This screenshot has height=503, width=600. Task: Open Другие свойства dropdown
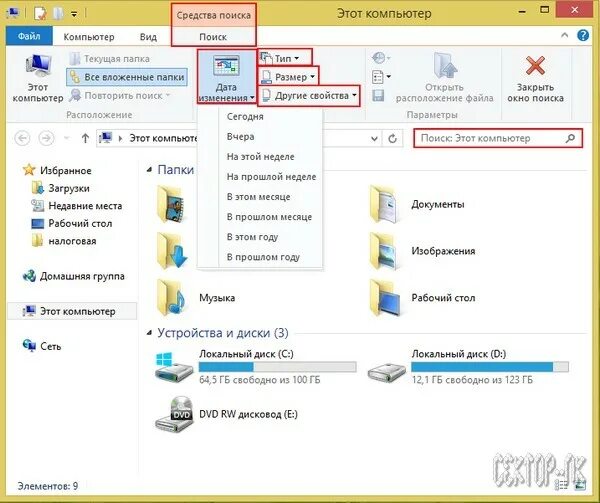[310, 96]
